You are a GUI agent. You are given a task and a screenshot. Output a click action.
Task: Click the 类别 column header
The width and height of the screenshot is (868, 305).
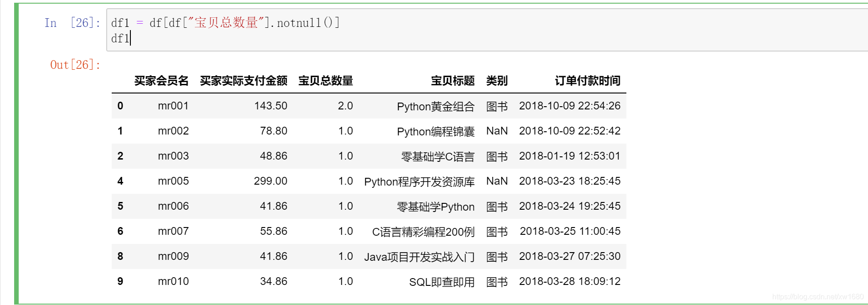[497, 81]
